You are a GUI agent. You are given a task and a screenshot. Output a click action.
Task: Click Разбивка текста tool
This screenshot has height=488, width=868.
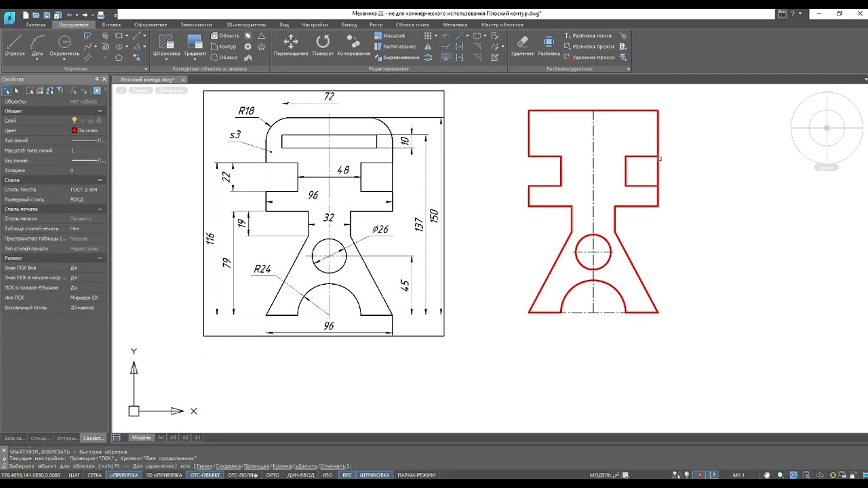(x=587, y=36)
